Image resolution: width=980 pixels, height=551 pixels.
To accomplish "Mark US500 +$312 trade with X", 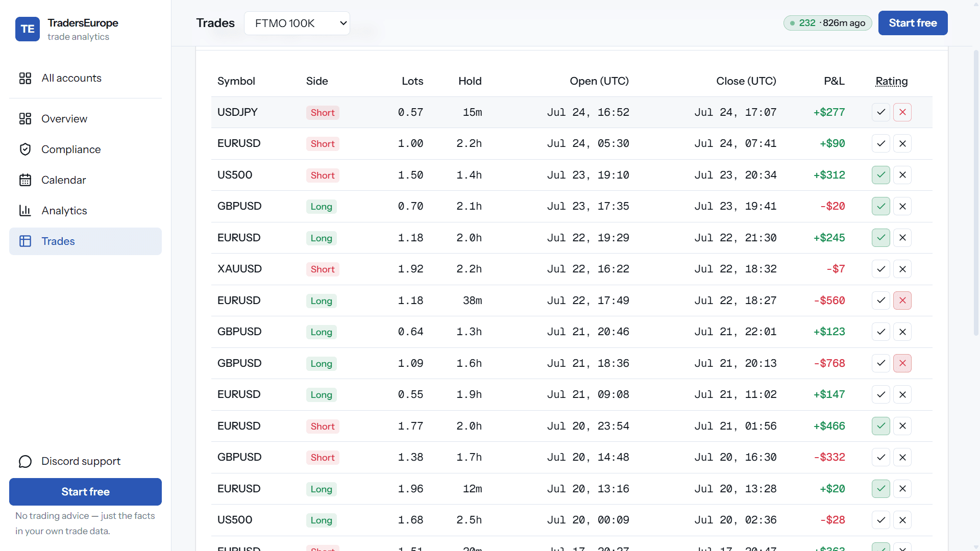I will tap(902, 175).
